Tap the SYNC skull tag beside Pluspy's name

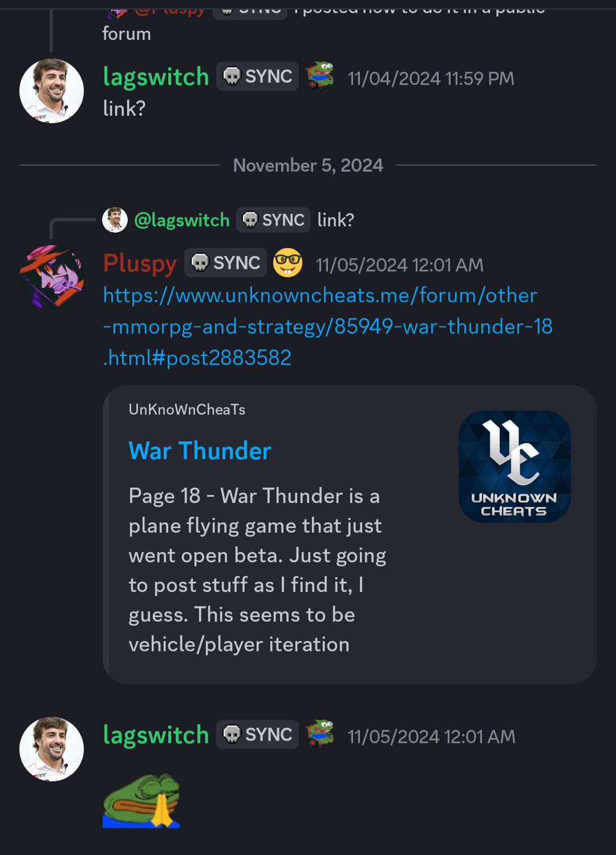point(225,263)
